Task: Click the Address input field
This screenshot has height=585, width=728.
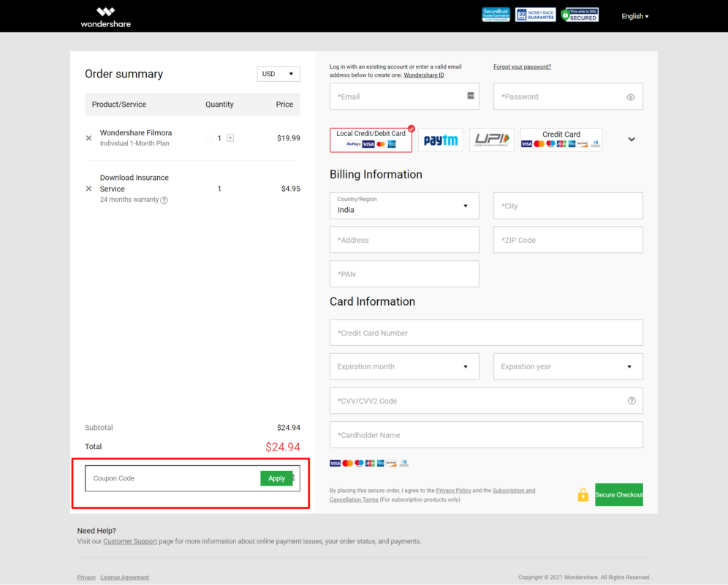Action: (x=404, y=240)
